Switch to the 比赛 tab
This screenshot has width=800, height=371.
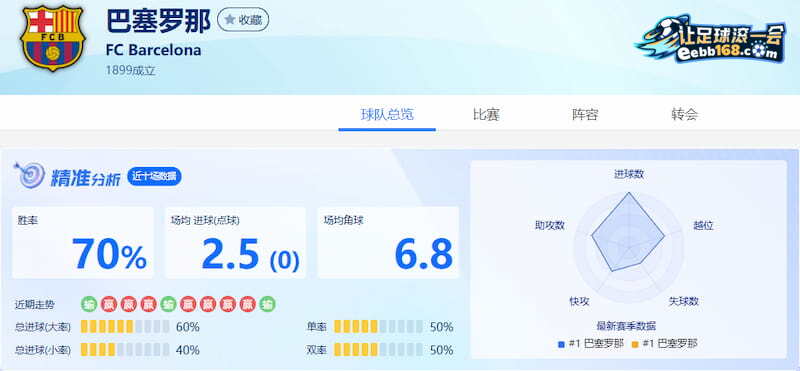pyautogui.click(x=486, y=114)
